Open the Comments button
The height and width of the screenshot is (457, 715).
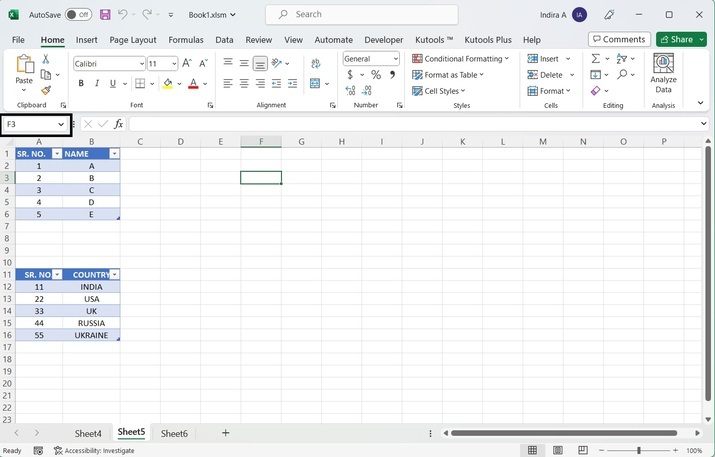click(619, 39)
